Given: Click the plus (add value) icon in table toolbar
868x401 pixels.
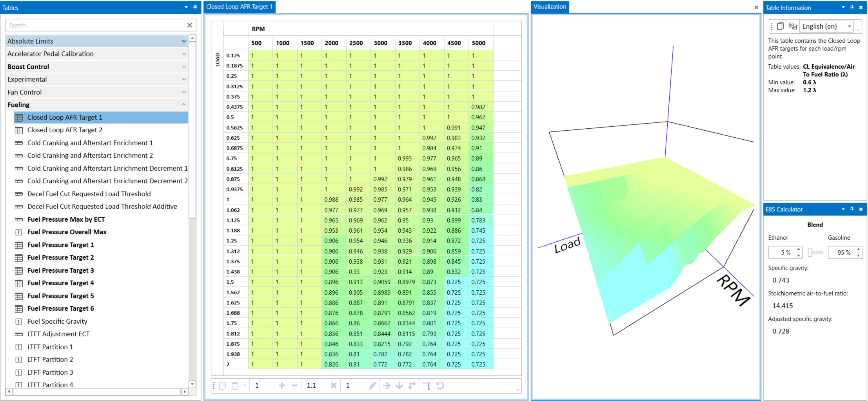Looking at the screenshot, I should (281, 386).
